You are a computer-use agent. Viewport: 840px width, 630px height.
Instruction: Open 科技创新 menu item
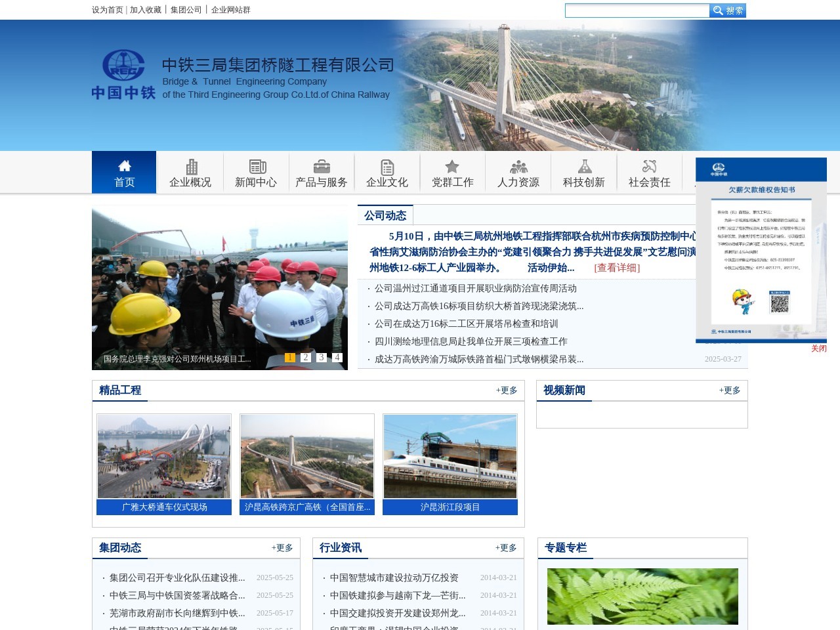[584, 182]
